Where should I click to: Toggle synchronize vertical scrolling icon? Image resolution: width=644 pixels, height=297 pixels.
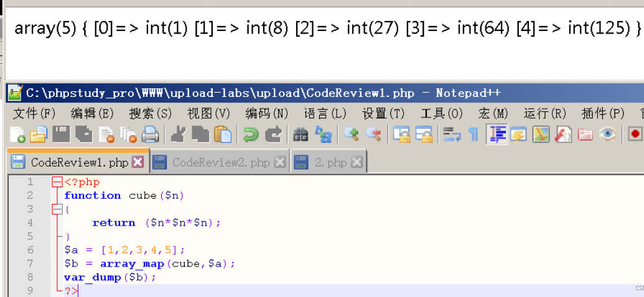tap(401, 134)
